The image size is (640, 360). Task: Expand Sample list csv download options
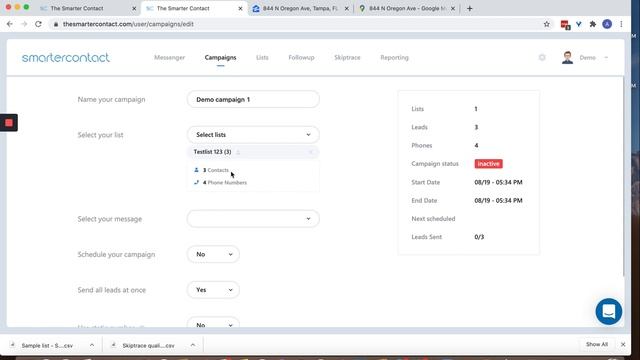click(92, 345)
